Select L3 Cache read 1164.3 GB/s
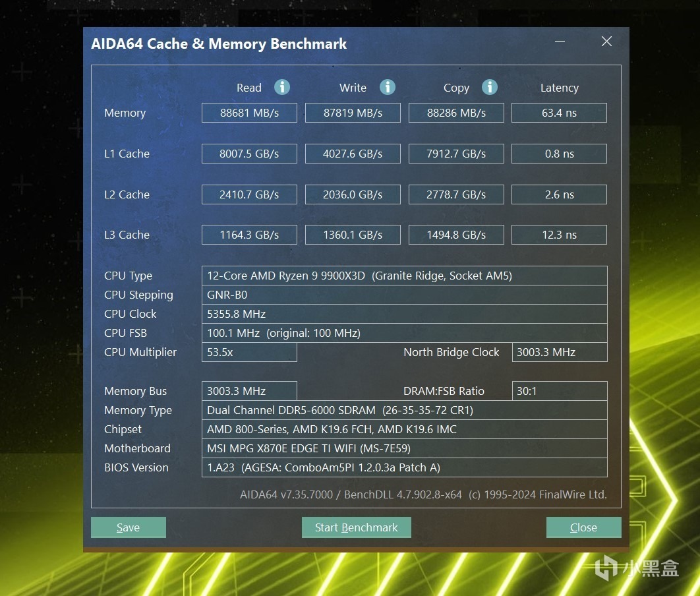 click(x=249, y=235)
